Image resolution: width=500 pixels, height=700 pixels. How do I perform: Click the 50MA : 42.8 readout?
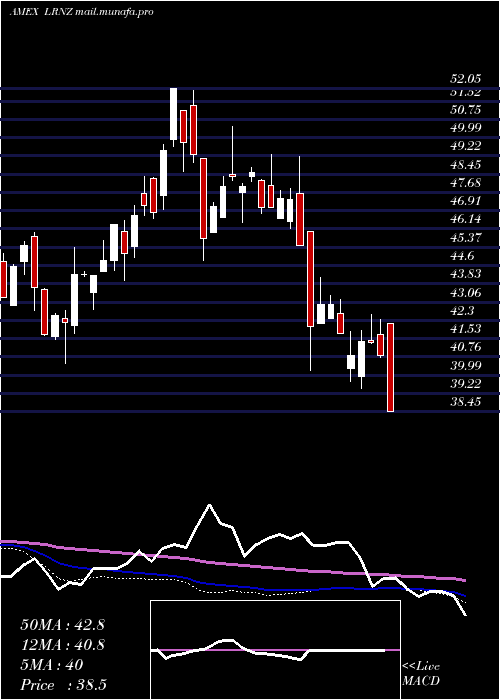tap(62, 625)
